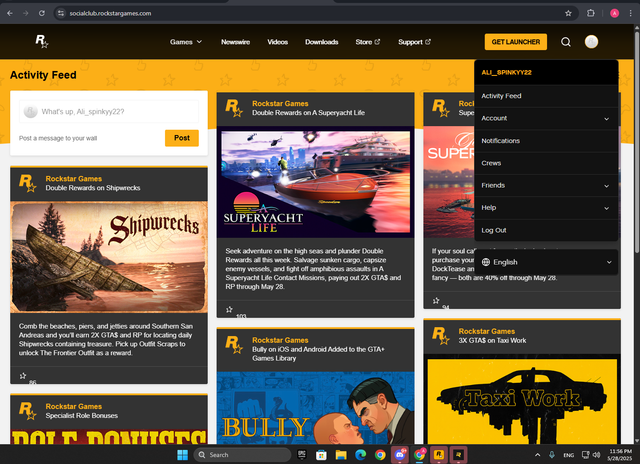Viewport: 640px width, 464px height.
Task: Click Rockstar avatar on Taxi Work post
Action: pyautogui.click(x=441, y=335)
